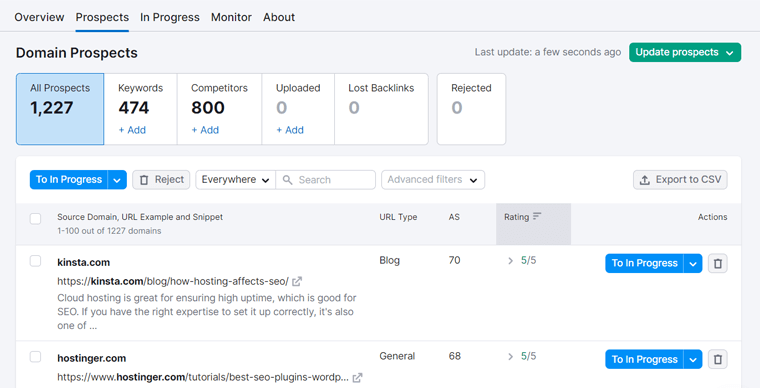Select all prospects checkbox in header

(35, 218)
